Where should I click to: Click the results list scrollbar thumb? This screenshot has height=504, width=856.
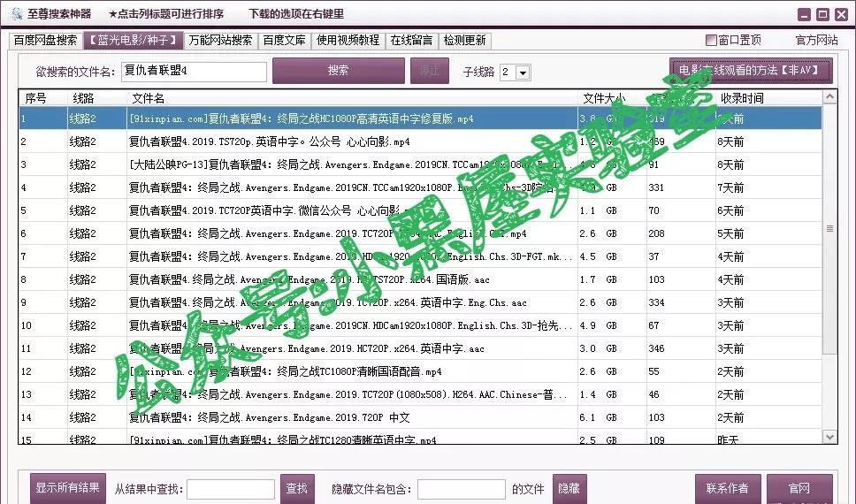click(x=829, y=229)
